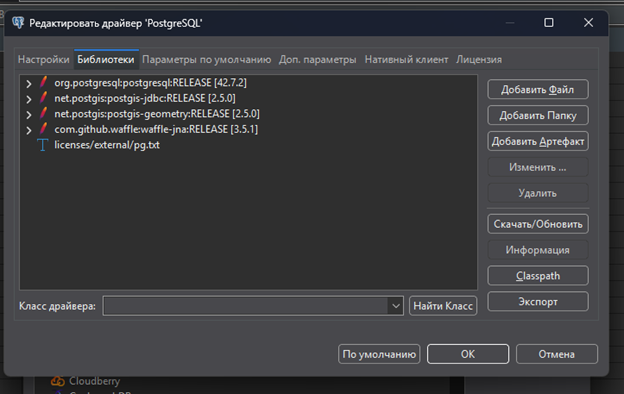Select net.postgis:postgis-jdbc:RELEASE [2.5.0] row text
Image resolution: width=624 pixels, height=394 pixels.
point(145,98)
